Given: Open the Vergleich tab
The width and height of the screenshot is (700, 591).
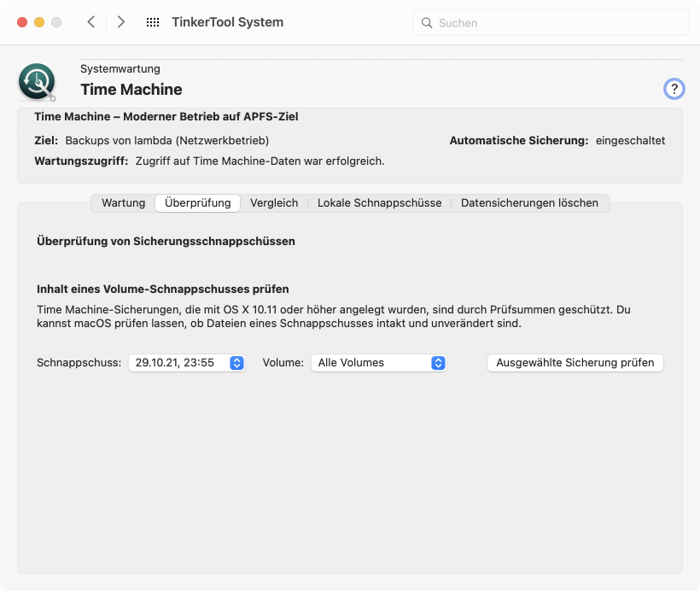Looking at the screenshot, I should [x=274, y=202].
